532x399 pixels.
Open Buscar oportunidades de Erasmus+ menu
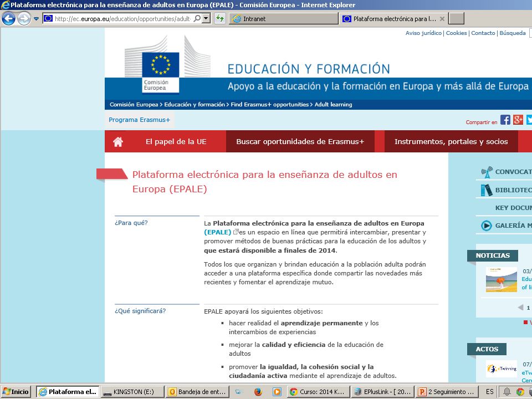(x=300, y=141)
